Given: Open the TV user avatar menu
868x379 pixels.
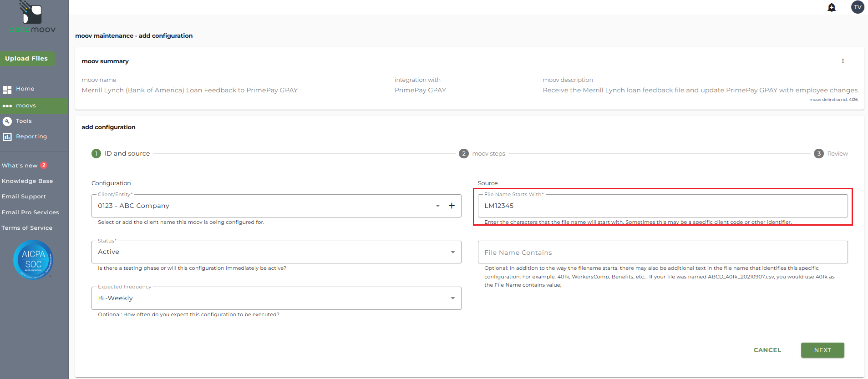Looking at the screenshot, I should click(x=858, y=7).
